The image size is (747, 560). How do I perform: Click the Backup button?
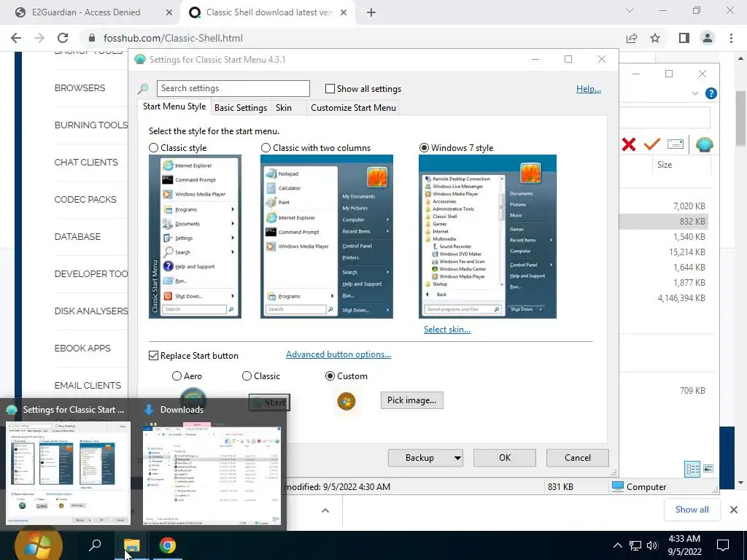[x=419, y=458]
